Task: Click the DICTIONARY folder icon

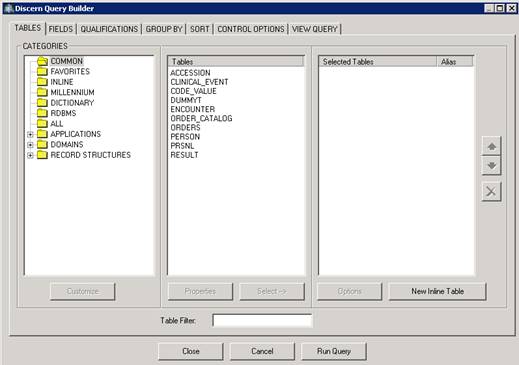Action: coord(42,103)
